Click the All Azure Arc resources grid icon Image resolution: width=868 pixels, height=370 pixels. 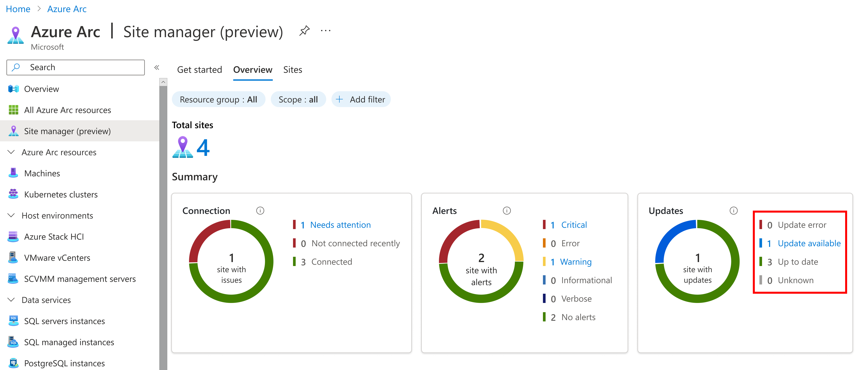(x=13, y=110)
